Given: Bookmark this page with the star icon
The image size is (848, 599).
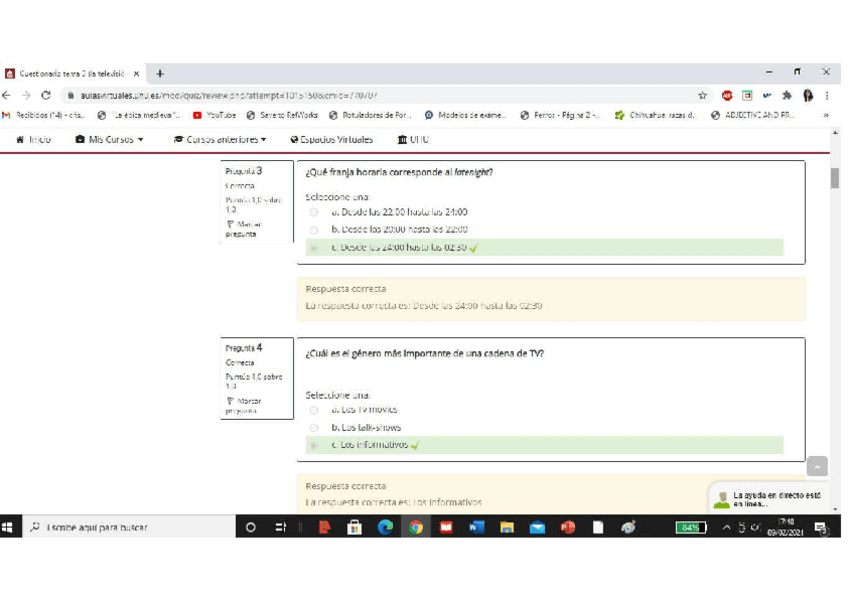Looking at the screenshot, I should (703, 95).
